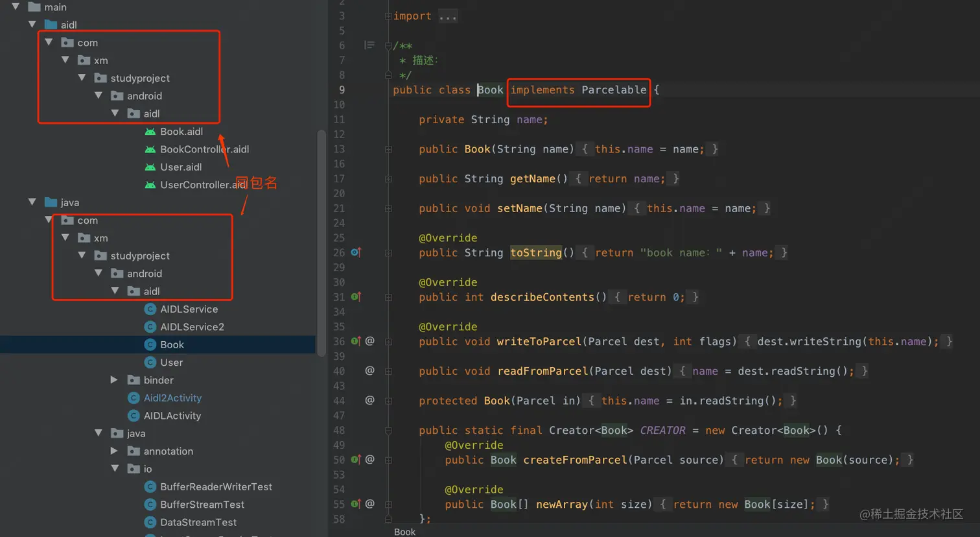Click BufferStreamTest class icon
Image resolution: width=980 pixels, height=537 pixels.
(150, 505)
